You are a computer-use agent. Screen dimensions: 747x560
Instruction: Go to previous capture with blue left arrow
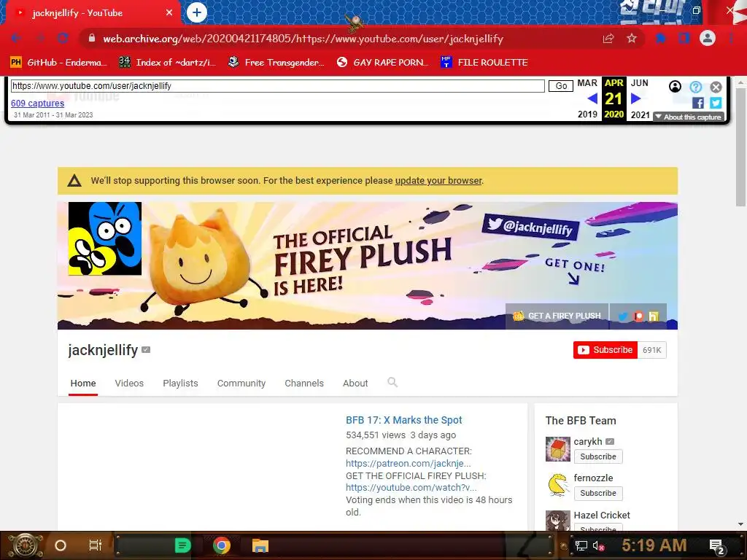(x=592, y=98)
